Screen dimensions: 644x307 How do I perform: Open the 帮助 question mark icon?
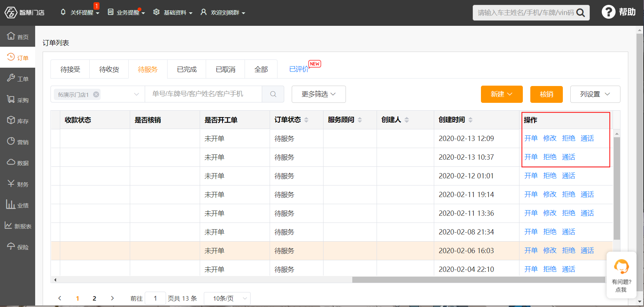pyautogui.click(x=608, y=12)
